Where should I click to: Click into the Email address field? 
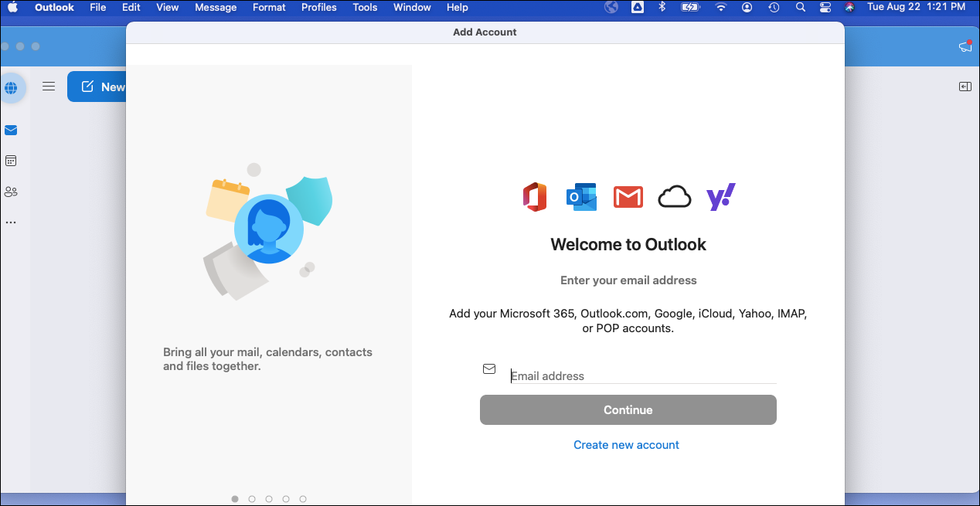(641, 376)
